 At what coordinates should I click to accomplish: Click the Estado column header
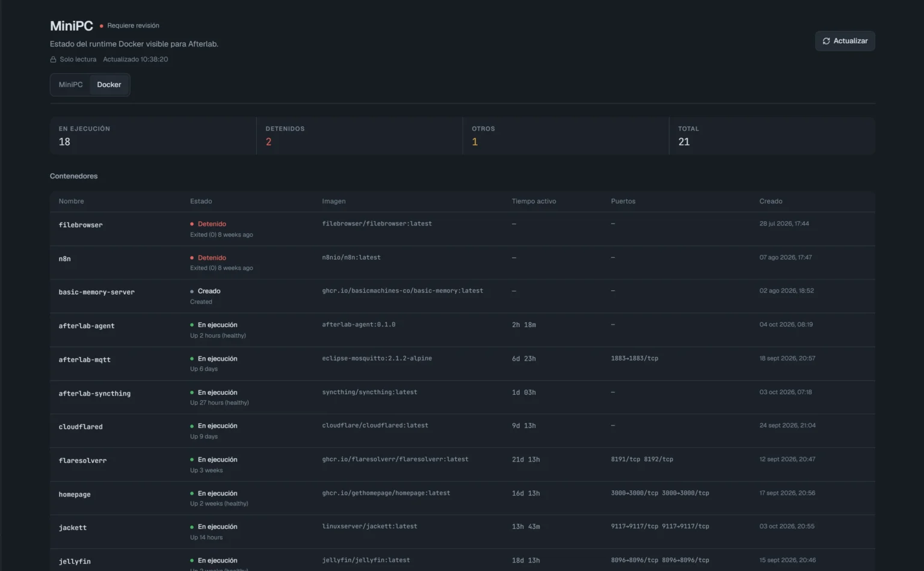[x=201, y=201]
